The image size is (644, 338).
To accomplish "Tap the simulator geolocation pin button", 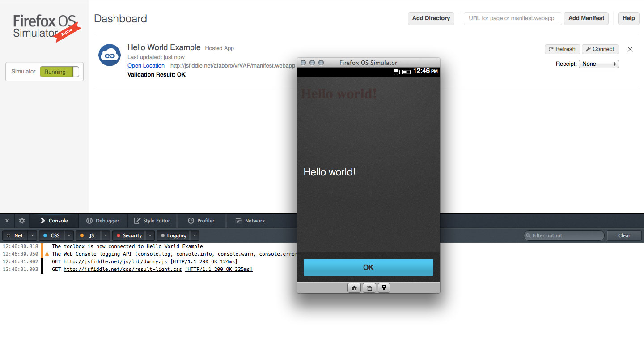I will click(384, 288).
